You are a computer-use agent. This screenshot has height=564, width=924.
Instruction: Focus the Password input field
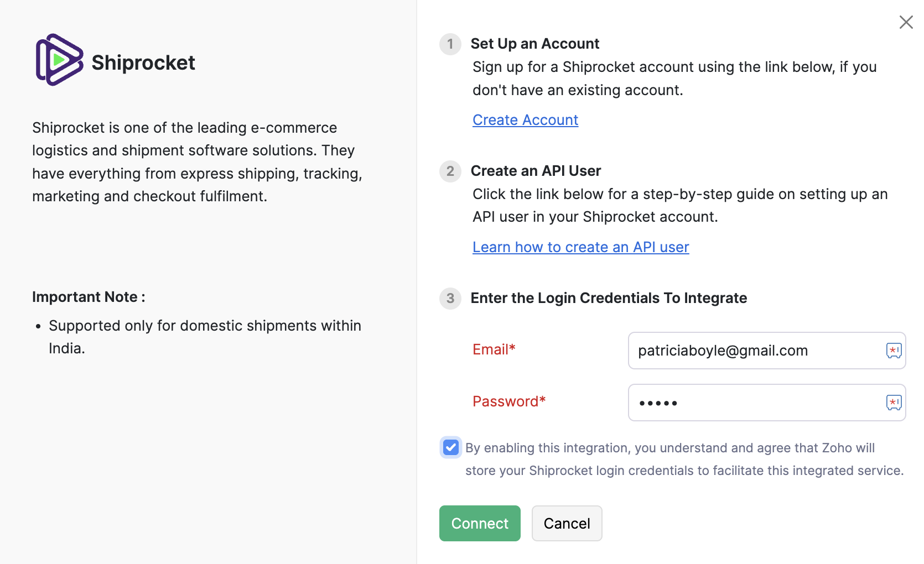(747, 403)
